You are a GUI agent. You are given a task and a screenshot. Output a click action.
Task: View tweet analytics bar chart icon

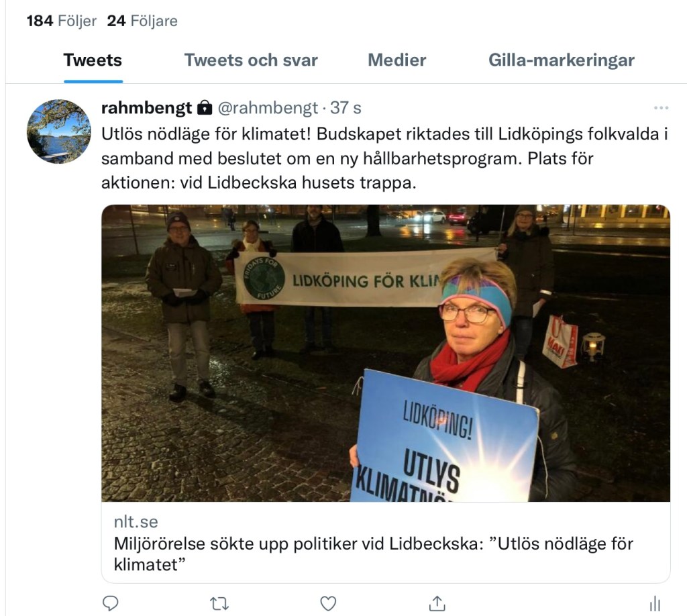click(x=655, y=603)
